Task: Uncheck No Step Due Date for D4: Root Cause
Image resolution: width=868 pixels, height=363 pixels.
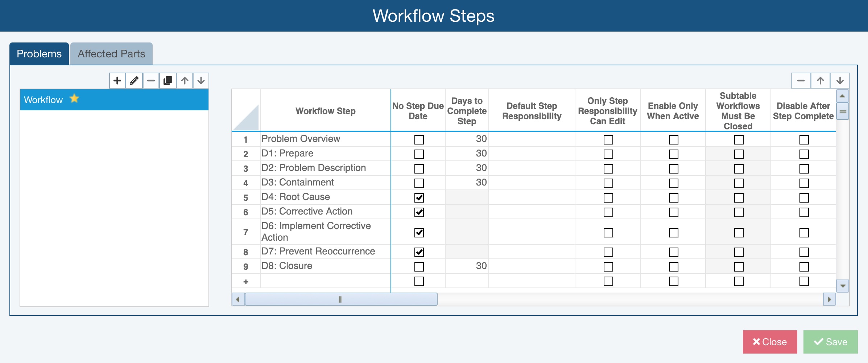Action: 419,198
